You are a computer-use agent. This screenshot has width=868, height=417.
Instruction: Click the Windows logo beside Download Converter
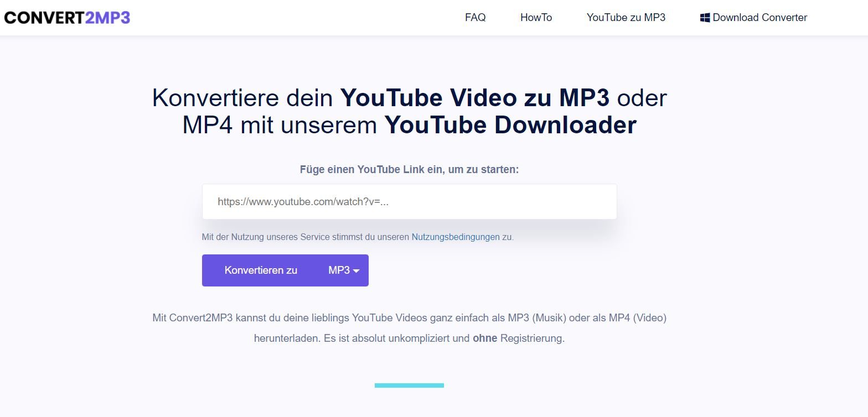click(705, 18)
